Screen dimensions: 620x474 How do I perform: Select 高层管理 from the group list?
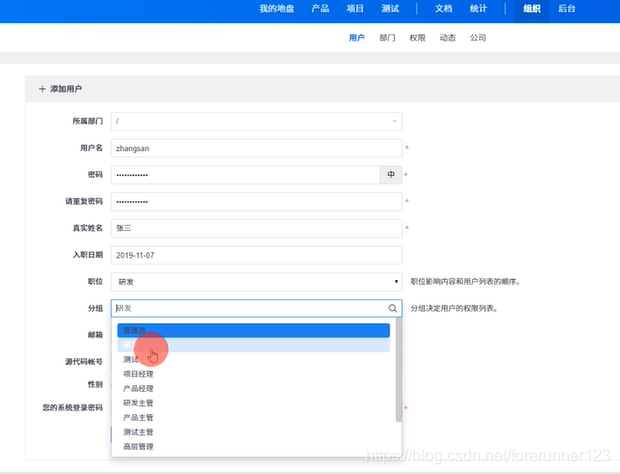pyautogui.click(x=253, y=447)
